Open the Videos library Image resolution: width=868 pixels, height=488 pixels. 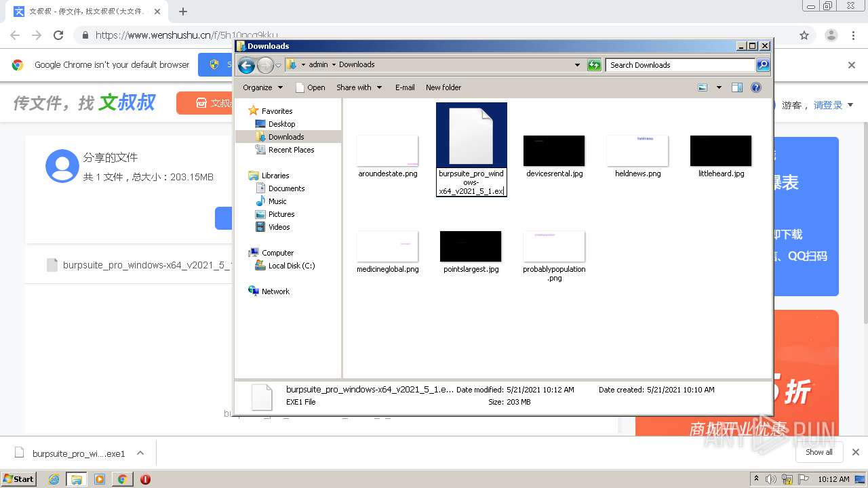[279, 227]
